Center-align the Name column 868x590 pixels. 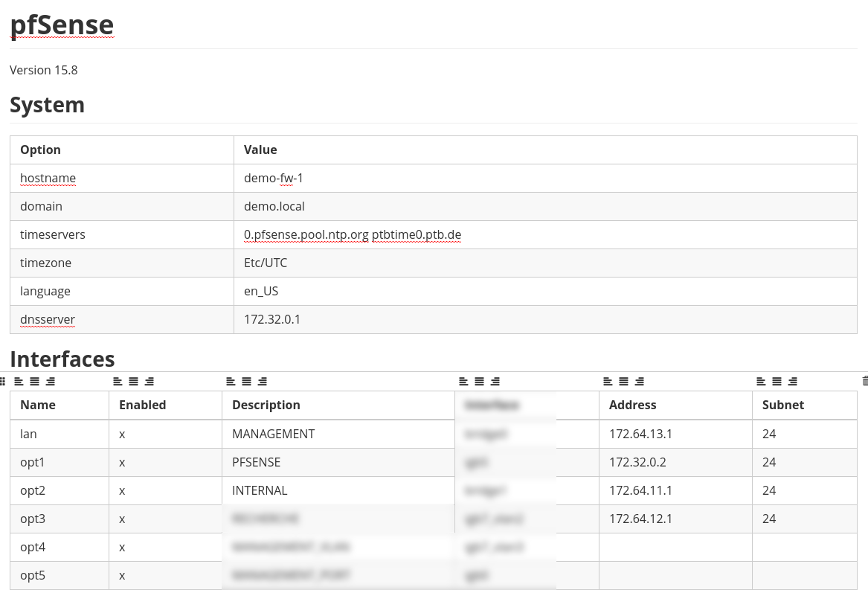pos(34,381)
